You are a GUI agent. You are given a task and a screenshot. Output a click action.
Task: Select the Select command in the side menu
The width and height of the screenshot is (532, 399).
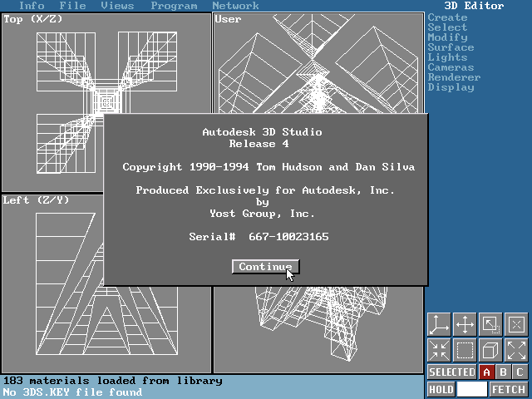coord(447,27)
